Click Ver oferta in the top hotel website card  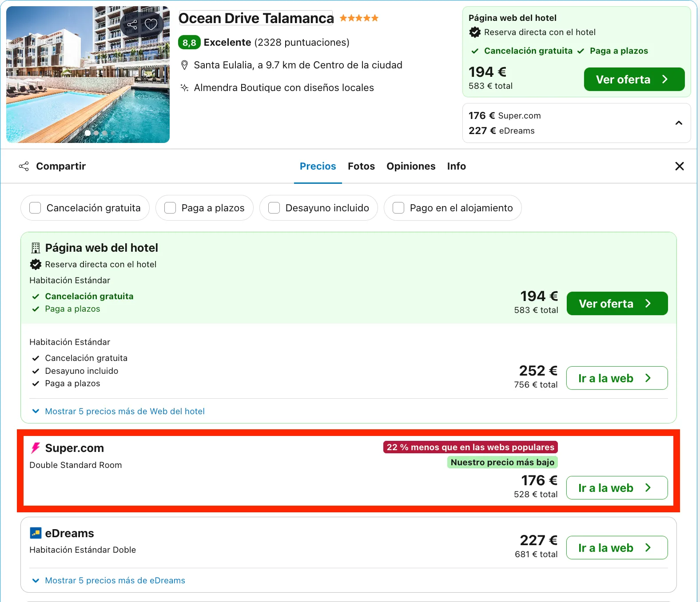(x=634, y=79)
